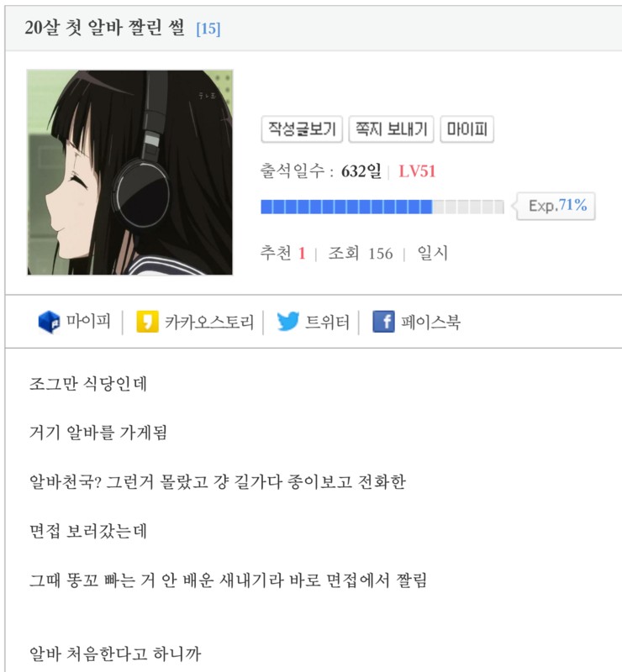The width and height of the screenshot is (622, 672).
Task: Click the post title 20살 첫 알바 짤린 썰
Action: point(104,28)
